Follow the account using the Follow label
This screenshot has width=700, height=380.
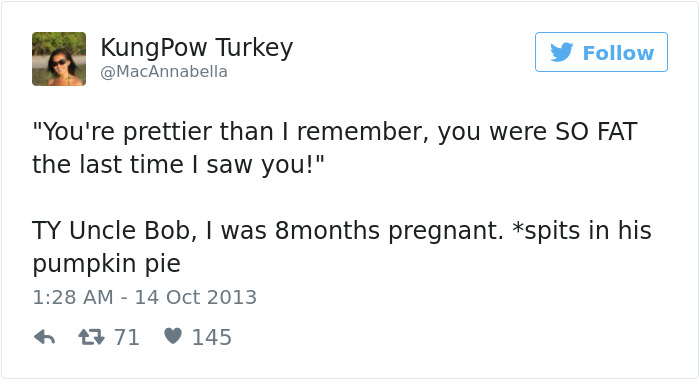pyautogui.click(x=618, y=53)
